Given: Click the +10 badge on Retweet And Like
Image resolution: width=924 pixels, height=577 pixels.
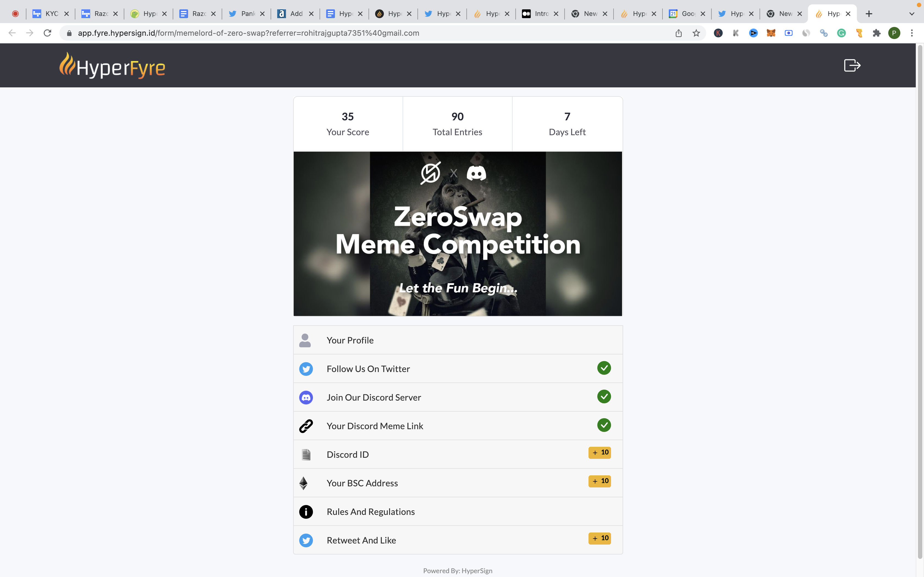Looking at the screenshot, I should tap(599, 538).
